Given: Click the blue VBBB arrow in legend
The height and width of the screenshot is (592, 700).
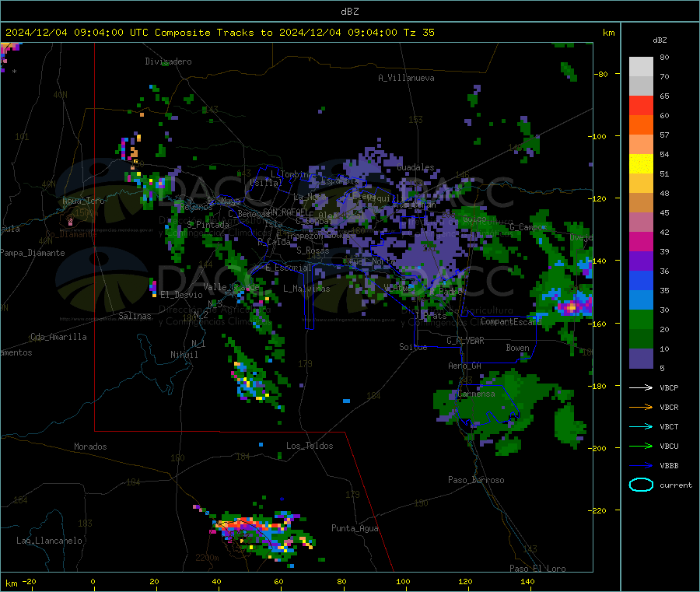Looking at the screenshot, I should point(641,466).
